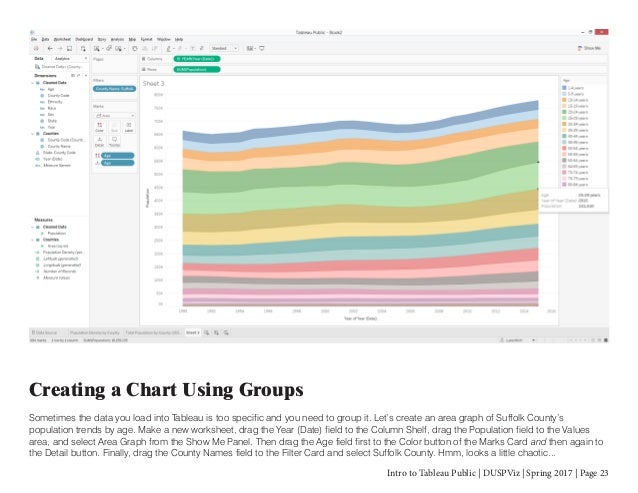The image size is (638, 493).
Task: Collapse Cleaned Data under Dimensions
Action: point(33,83)
